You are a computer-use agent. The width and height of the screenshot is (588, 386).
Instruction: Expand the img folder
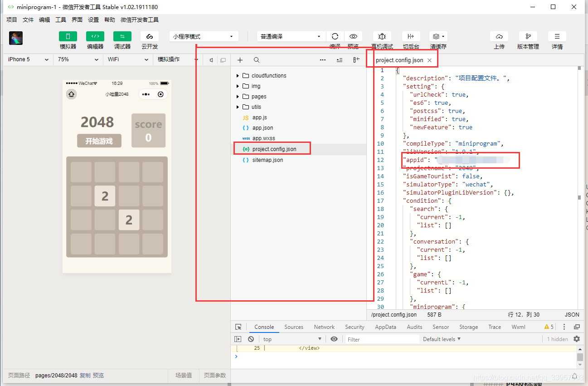pos(238,86)
